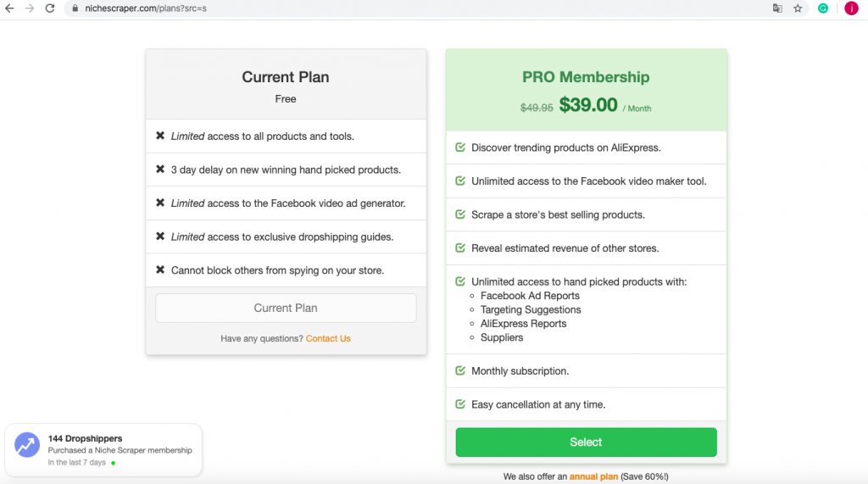Open the pink user profile avatar
Viewport: 868px width, 484px height.
point(851,8)
